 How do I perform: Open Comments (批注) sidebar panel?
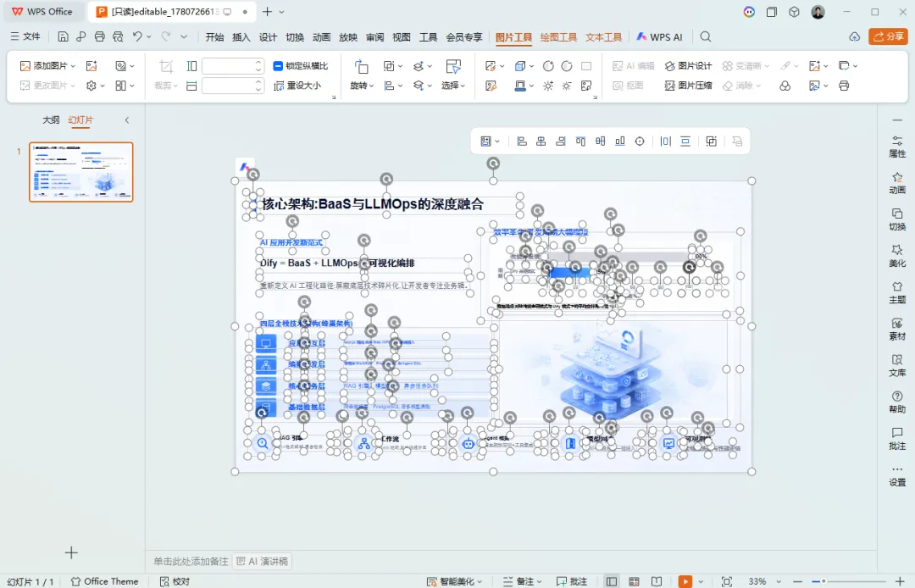[897, 439]
